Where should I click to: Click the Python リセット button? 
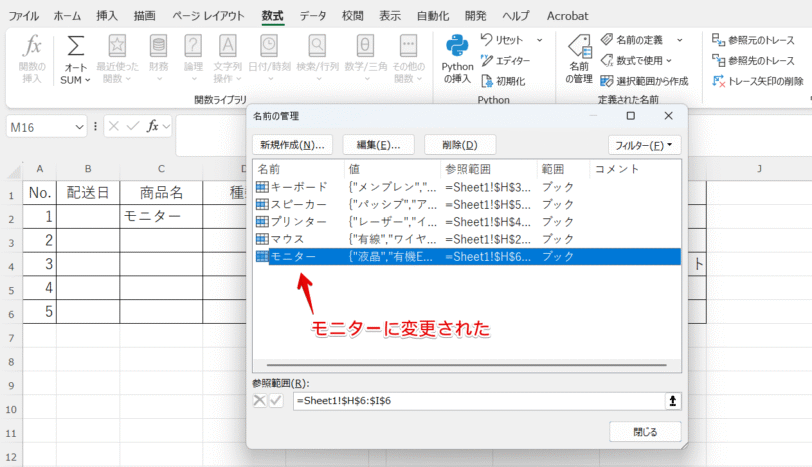click(x=501, y=40)
